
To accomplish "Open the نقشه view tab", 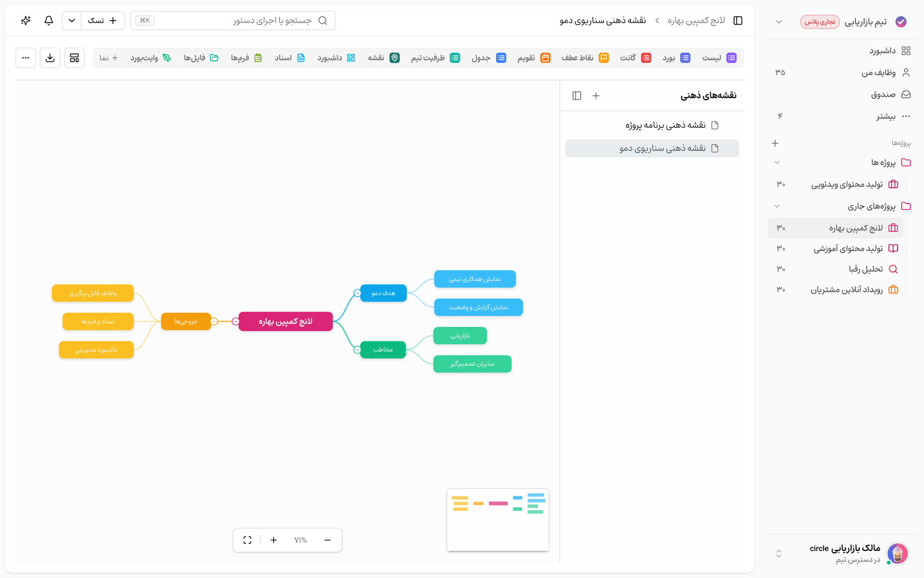I will pyautogui.click(x=383, y=58).
